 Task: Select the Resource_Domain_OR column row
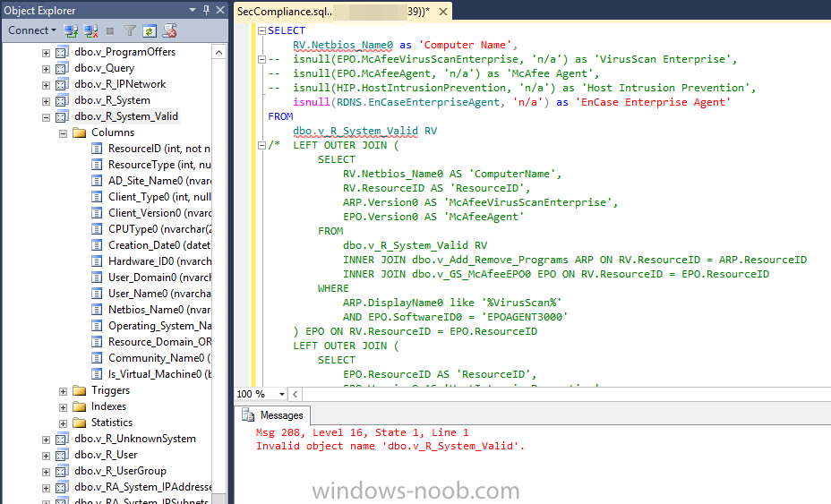click(159, 342)
